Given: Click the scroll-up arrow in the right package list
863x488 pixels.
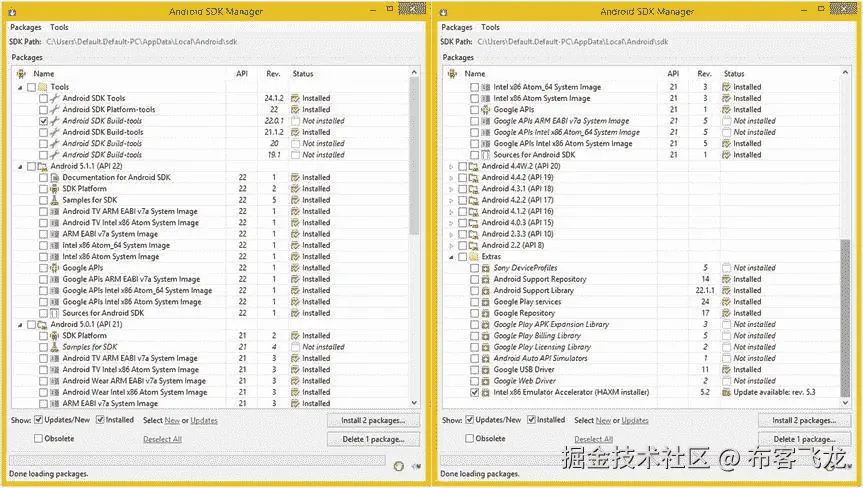Looking at the screenshot, I should [x=845, y=73].
